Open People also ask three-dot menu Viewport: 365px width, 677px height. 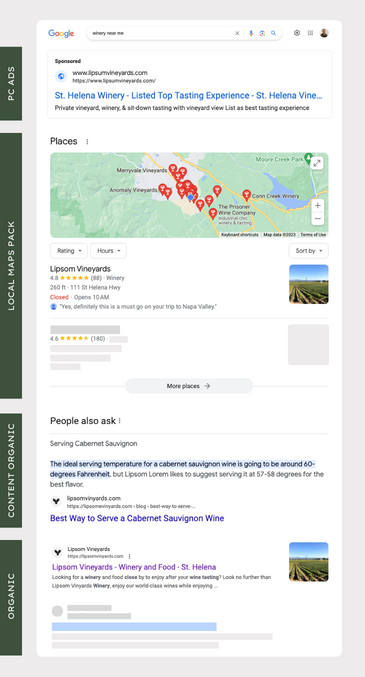(120, 421)
